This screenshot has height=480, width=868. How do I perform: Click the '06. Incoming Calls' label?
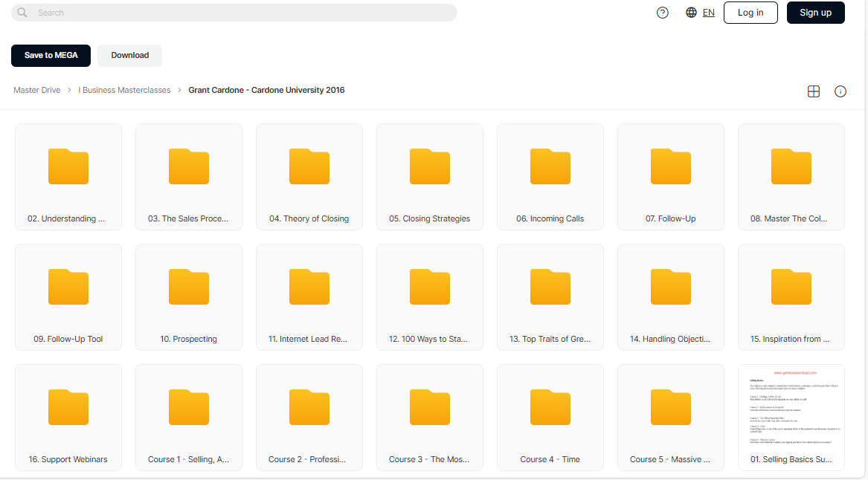(x=550, y=218)
